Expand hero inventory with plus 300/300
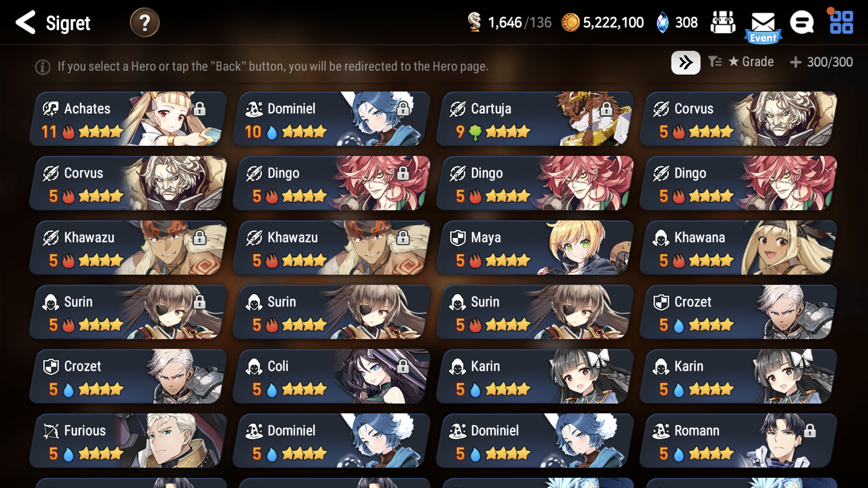Viewport: 868px width, 488px height. [821, 62]
